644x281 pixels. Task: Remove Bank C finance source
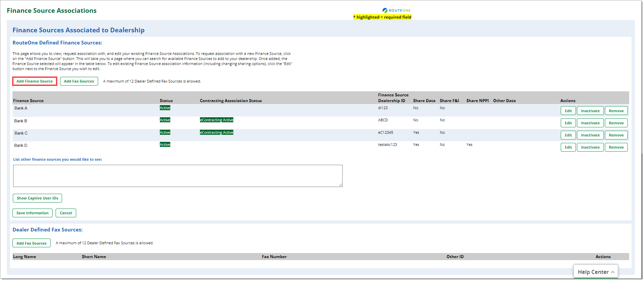click(x=616, y=135)
